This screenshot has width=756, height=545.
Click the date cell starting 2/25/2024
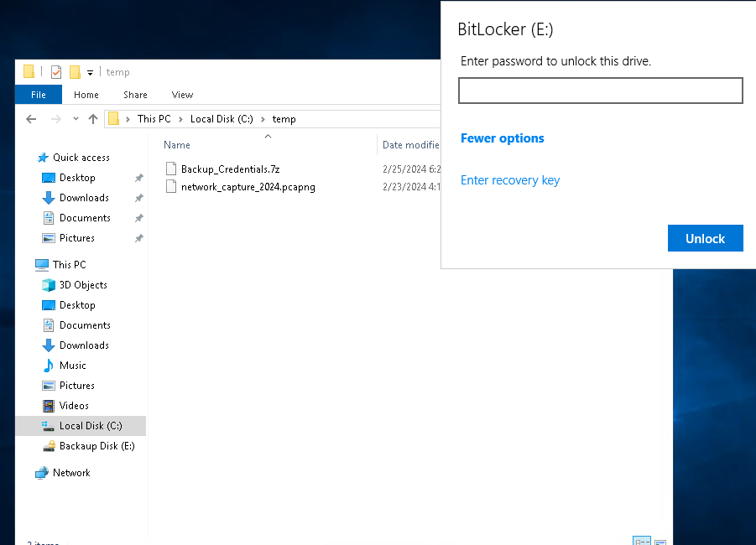click(412, 169)
